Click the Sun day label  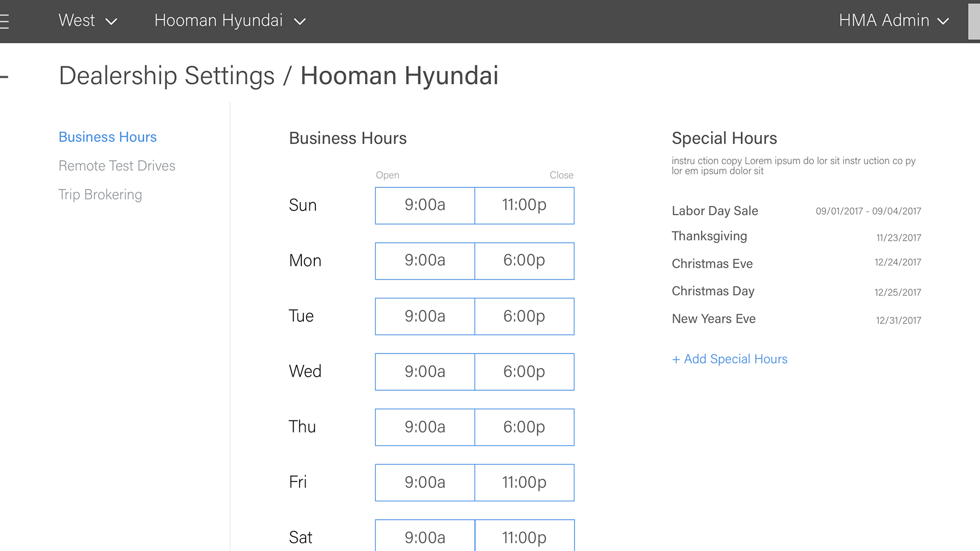coord(302,206)
